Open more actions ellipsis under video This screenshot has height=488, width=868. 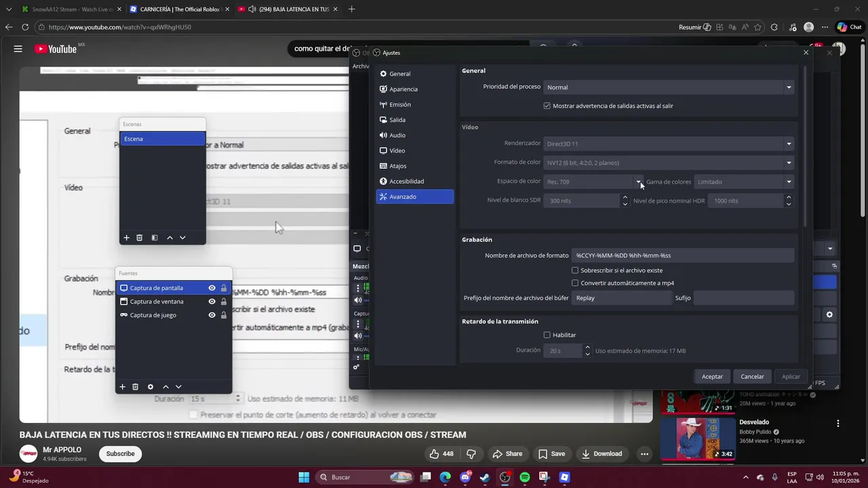tap(644, 454)
